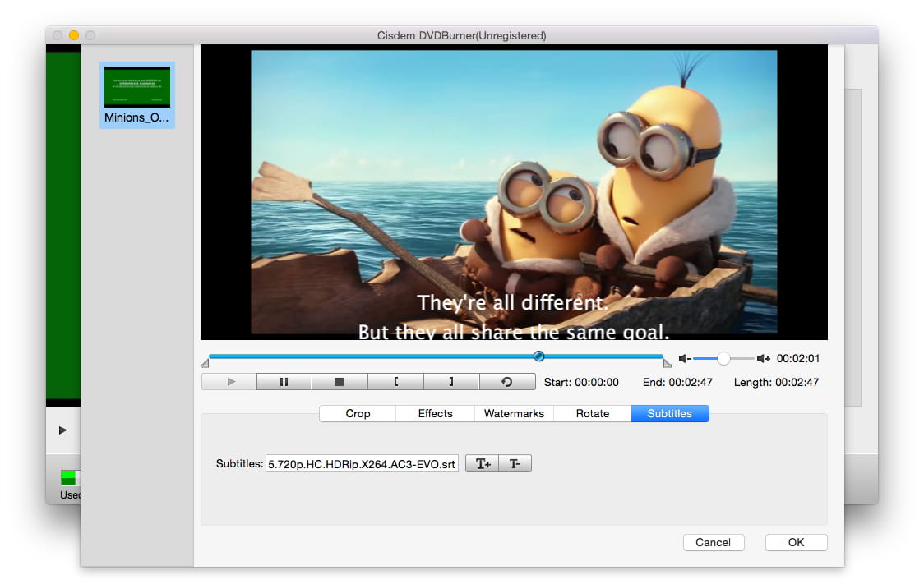Click the Length: 00:02:47 text
Viewport: 924px width, 584px height.
[776, 383]
